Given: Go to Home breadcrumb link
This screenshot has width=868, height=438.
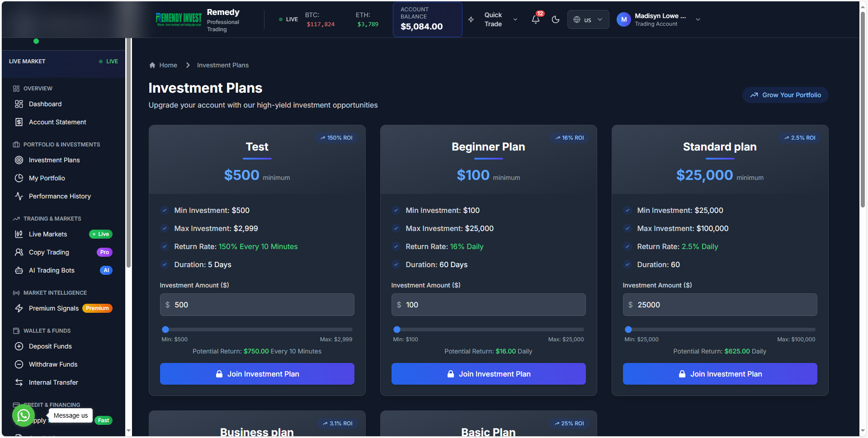Looking at the screenshot, I should coord(168,65).
